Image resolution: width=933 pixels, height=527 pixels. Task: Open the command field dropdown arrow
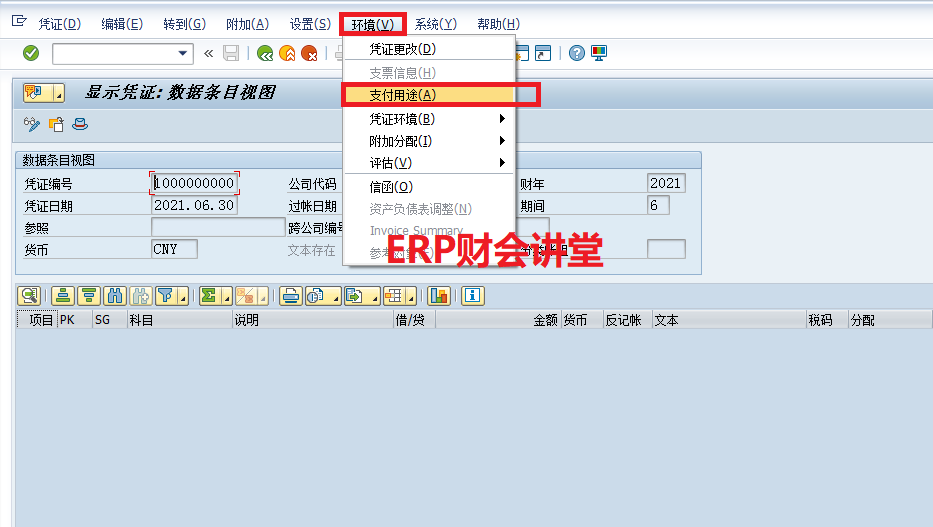pyautogui.click(x=183, y=53)
